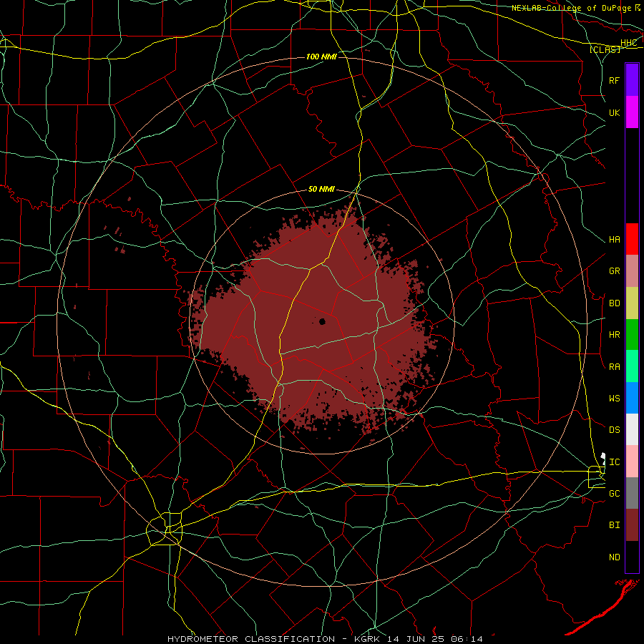
Task: Click the ND legend label
Action: tap(615, 557)
